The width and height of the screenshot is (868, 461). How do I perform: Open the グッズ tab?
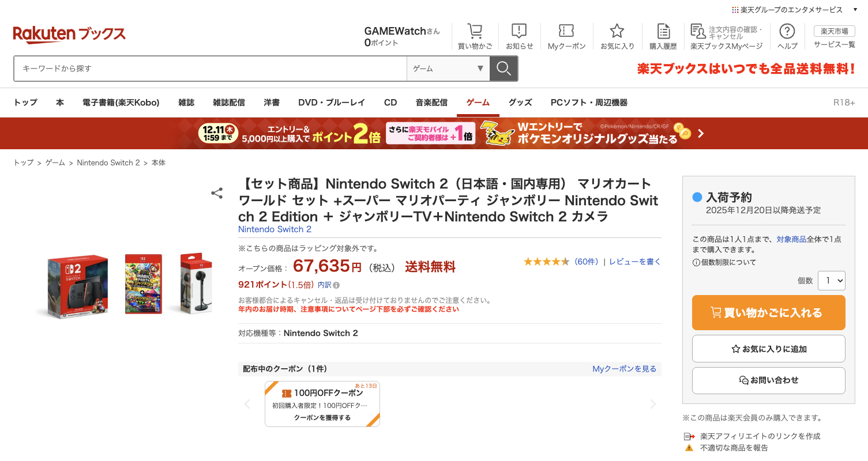click(x=520, y=103)
